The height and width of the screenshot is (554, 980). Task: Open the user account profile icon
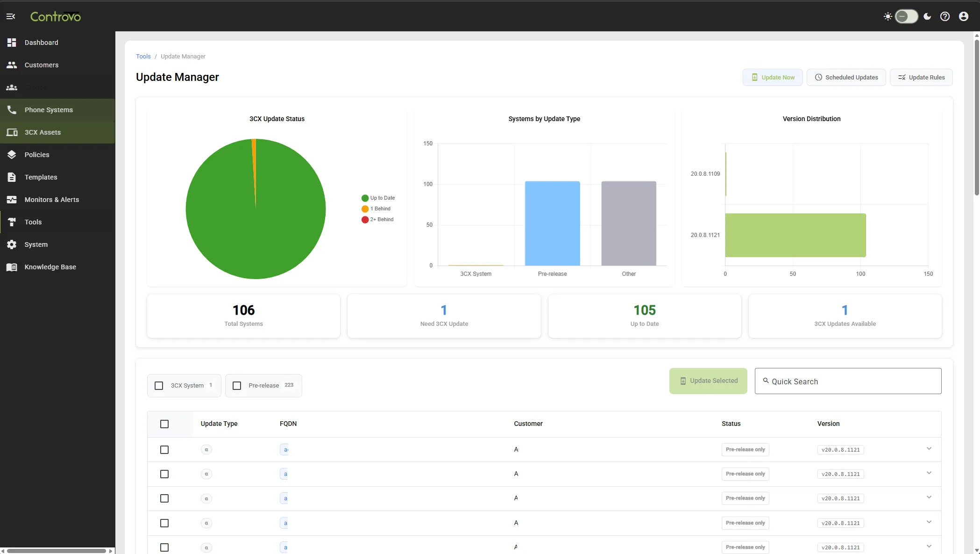coord(963,16)
